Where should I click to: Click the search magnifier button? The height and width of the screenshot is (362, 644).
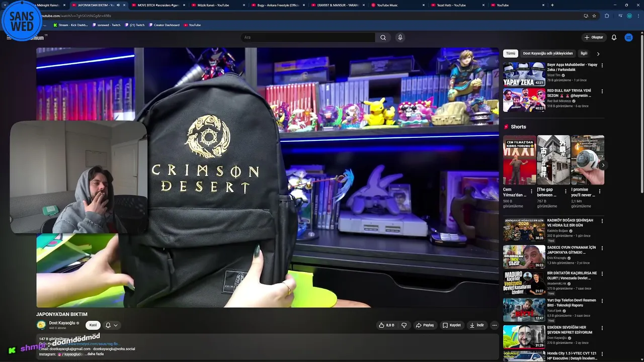tap(383, 37)
